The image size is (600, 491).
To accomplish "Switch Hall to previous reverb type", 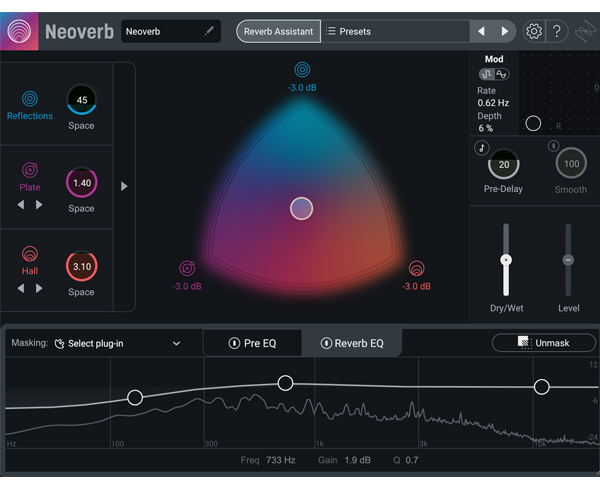I will tap(21, 288).
